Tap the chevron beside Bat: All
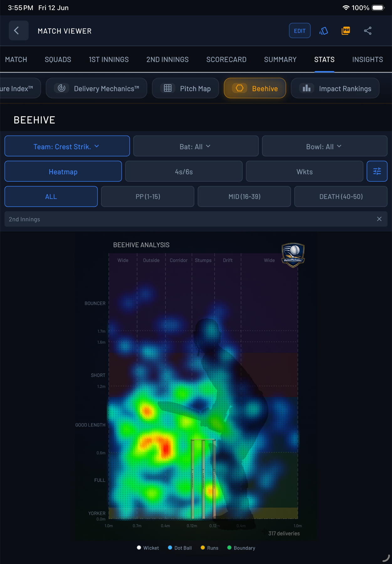 point(208,146)
